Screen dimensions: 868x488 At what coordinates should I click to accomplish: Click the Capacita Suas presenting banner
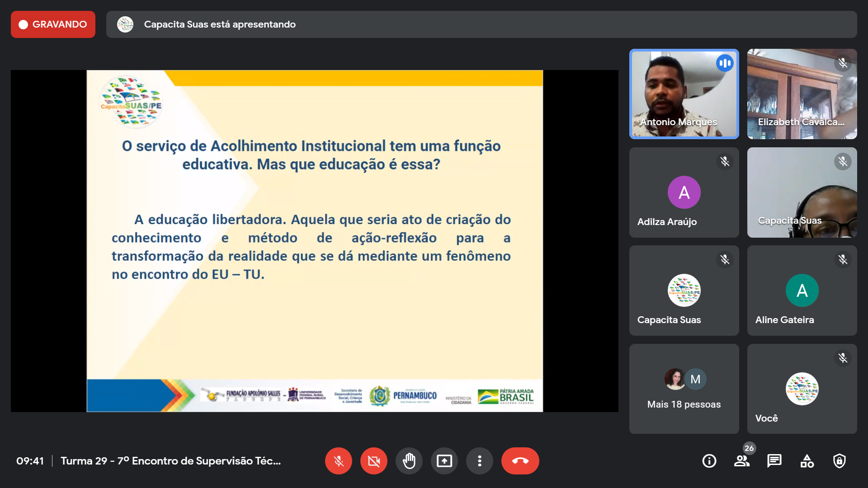click(481, 24)
